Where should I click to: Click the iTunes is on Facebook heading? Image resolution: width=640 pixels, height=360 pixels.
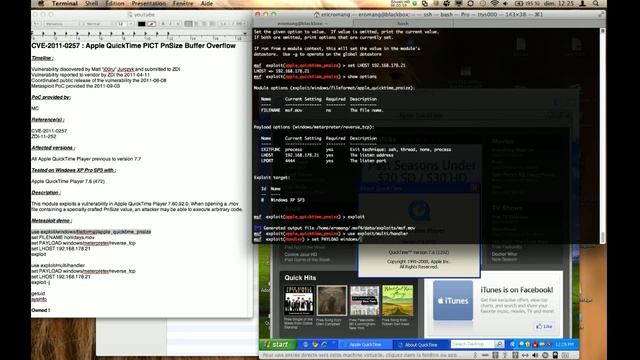click(x=517, y=290)
